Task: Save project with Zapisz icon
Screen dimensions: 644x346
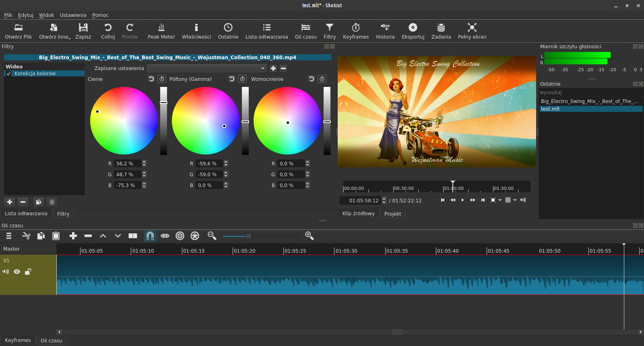Action: click(83, 31)
